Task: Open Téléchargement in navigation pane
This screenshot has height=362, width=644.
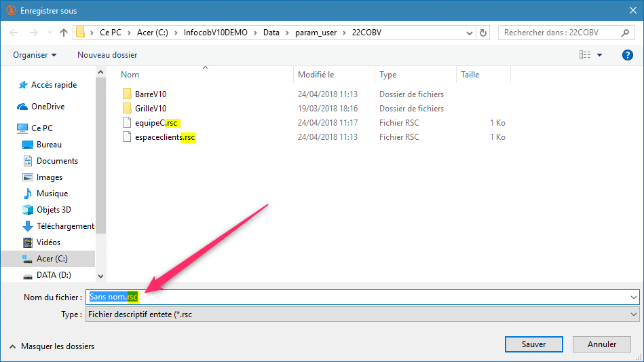Action: click(x=64, y=226)
